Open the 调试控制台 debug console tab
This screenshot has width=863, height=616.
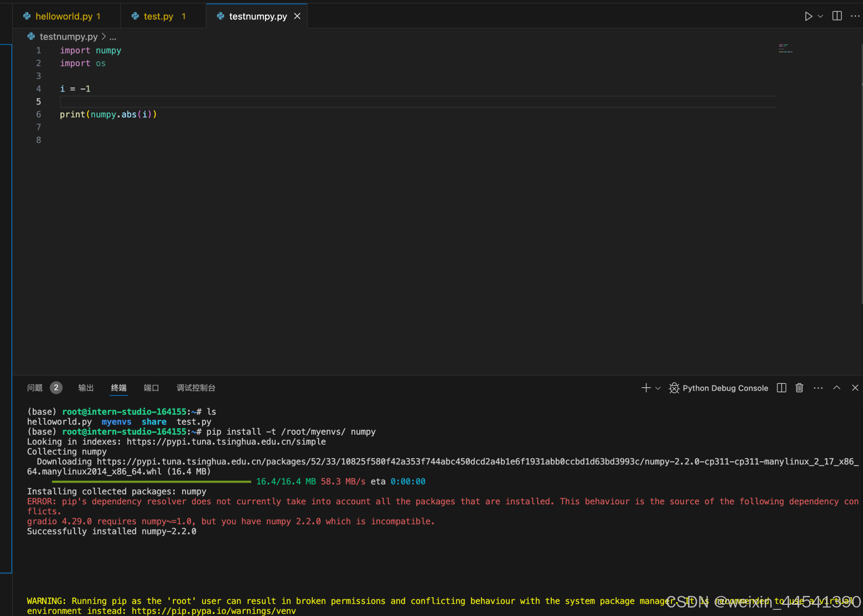click(196, 388)
